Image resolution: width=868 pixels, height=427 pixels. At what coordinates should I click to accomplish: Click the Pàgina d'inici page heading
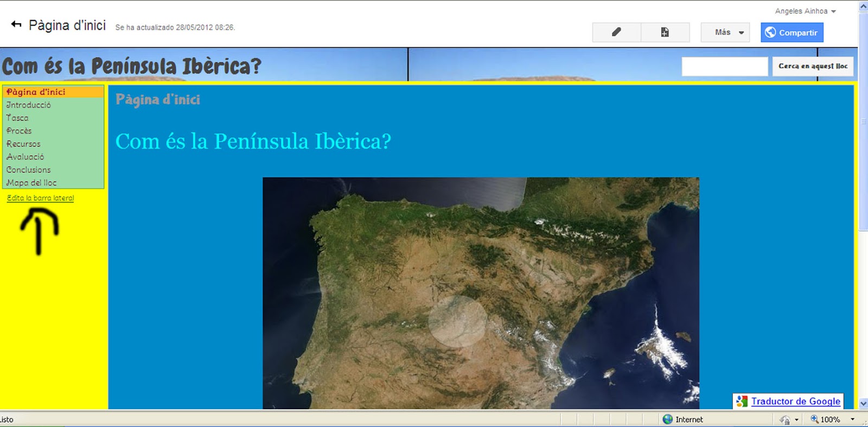pyautogui.click(x=158, y=100)
